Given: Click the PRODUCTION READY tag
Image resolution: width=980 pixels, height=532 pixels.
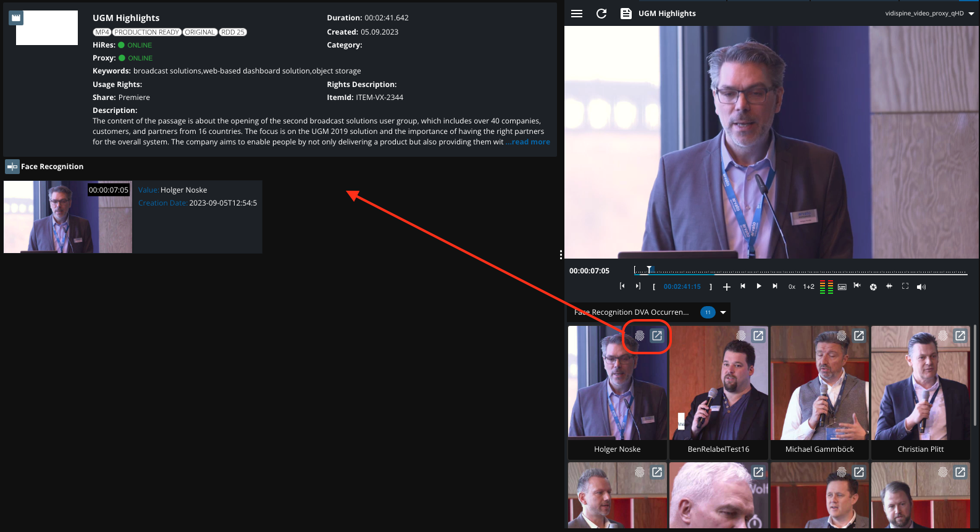Looking at the screenshot, I should tap(146, 32).
